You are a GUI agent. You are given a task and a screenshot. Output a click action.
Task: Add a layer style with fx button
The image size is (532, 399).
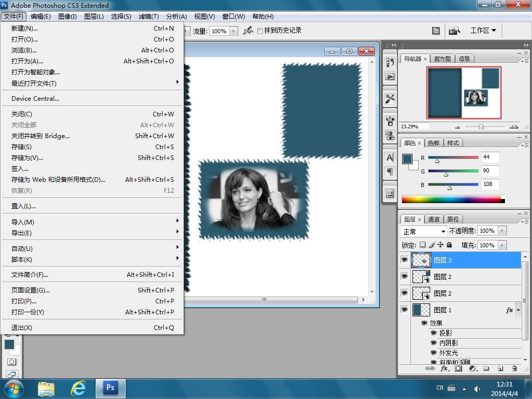pyautogui.click(x=445, y=368)
